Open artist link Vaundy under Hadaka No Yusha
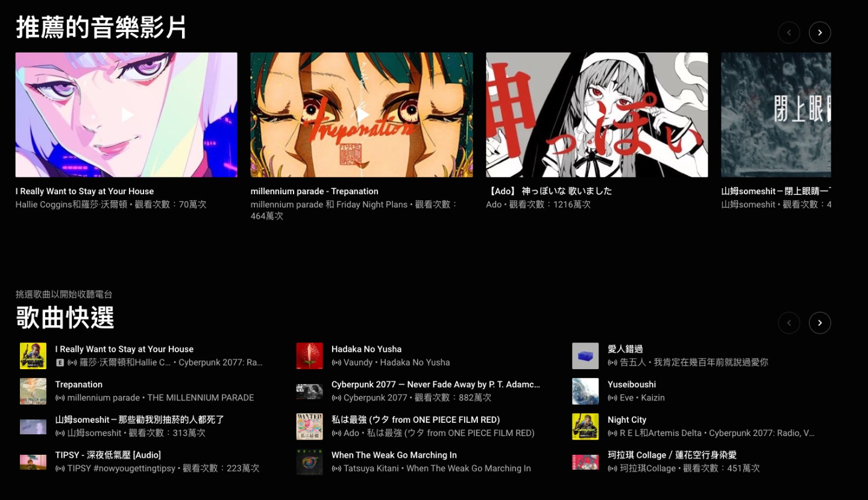Viewport: 868px width, 500px height. (358, 362)
